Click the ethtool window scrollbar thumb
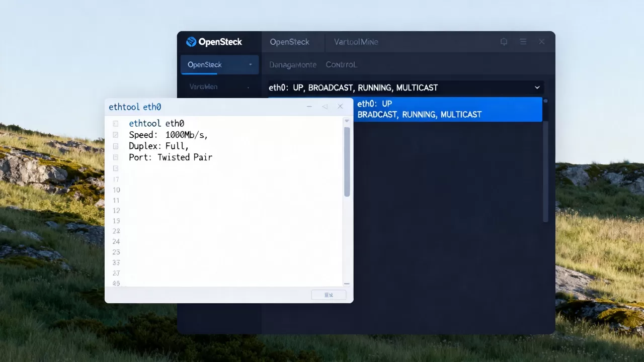 click(x=347, y=161)
